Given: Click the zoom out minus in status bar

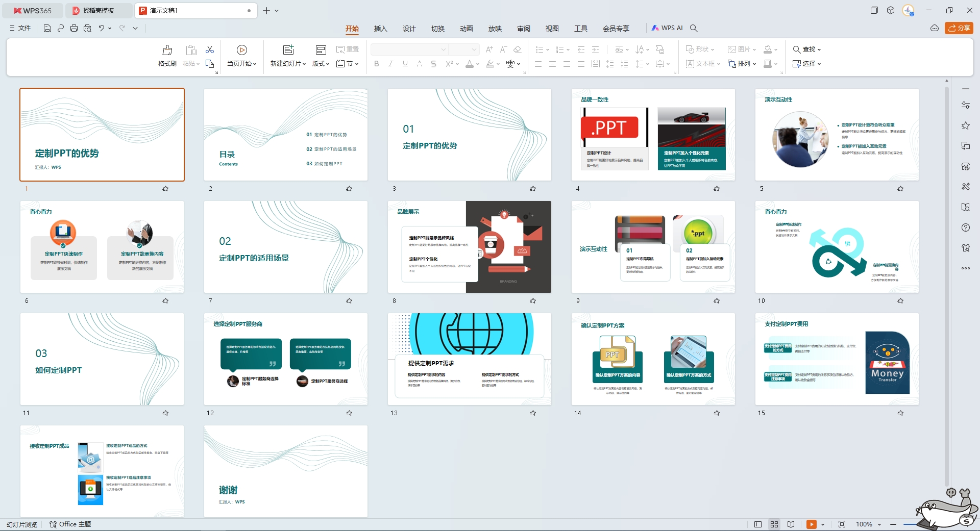Looking at the screenshot, I should click(893, 524).
